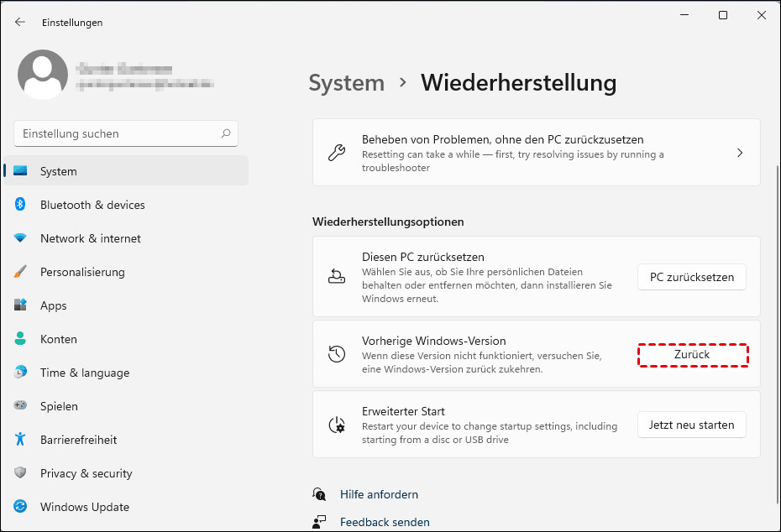
Task: Click the Privacy shield icon
Action: (20, 472)
